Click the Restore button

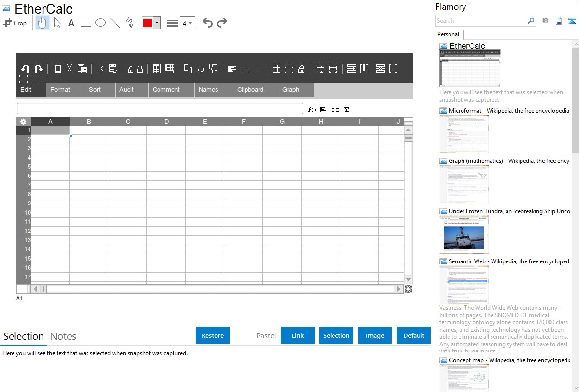click(213, 335)
